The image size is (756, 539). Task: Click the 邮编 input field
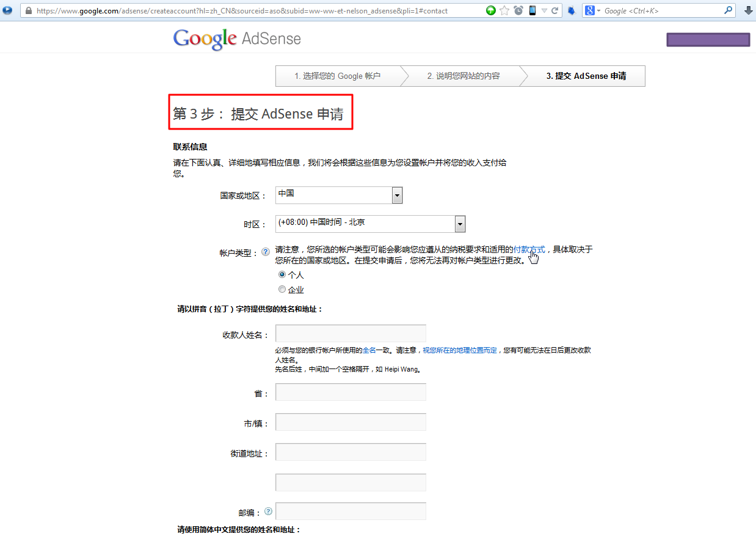coord(351,512)
